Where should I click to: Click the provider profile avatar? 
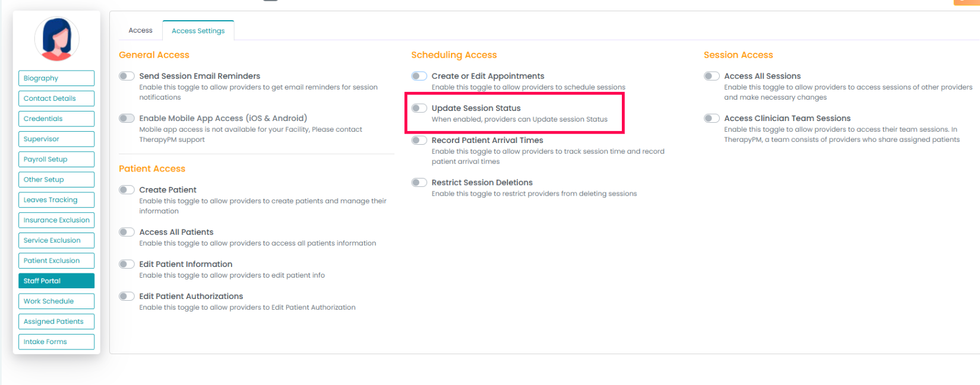(56, 39)
